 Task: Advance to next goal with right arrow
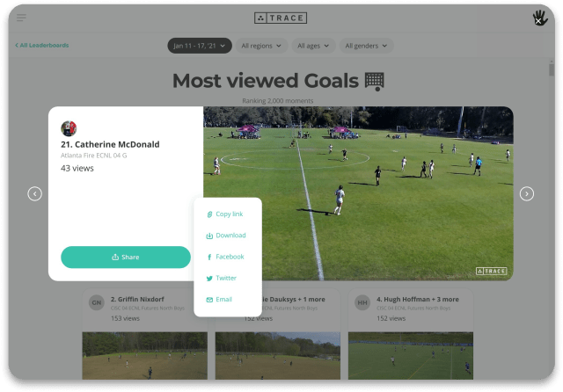pyautogui.click(x=527, y=193)
